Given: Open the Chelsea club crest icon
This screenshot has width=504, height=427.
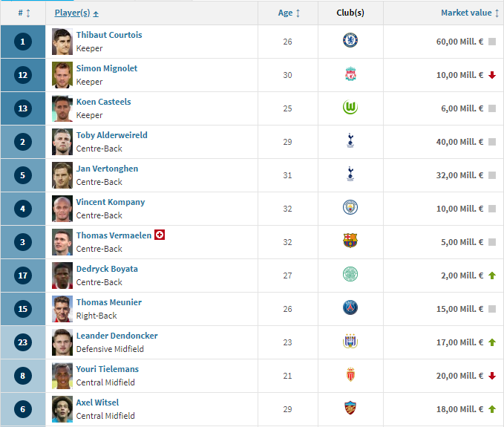Looking at the screenshot, I should 350,40.
